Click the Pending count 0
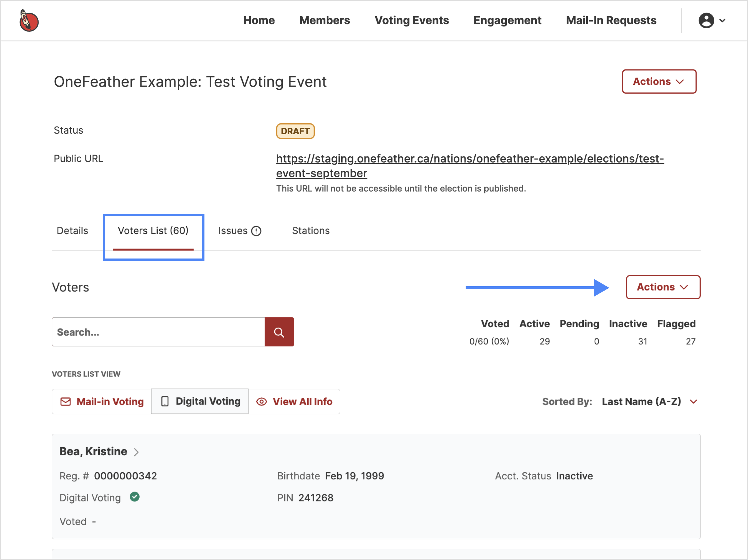 point(597,341)
